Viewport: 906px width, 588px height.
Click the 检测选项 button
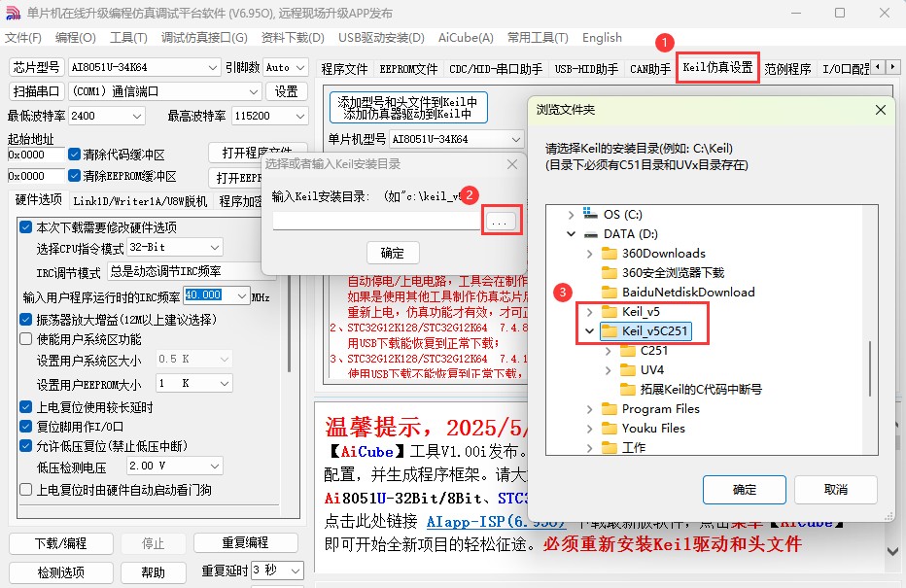[60, 572]
